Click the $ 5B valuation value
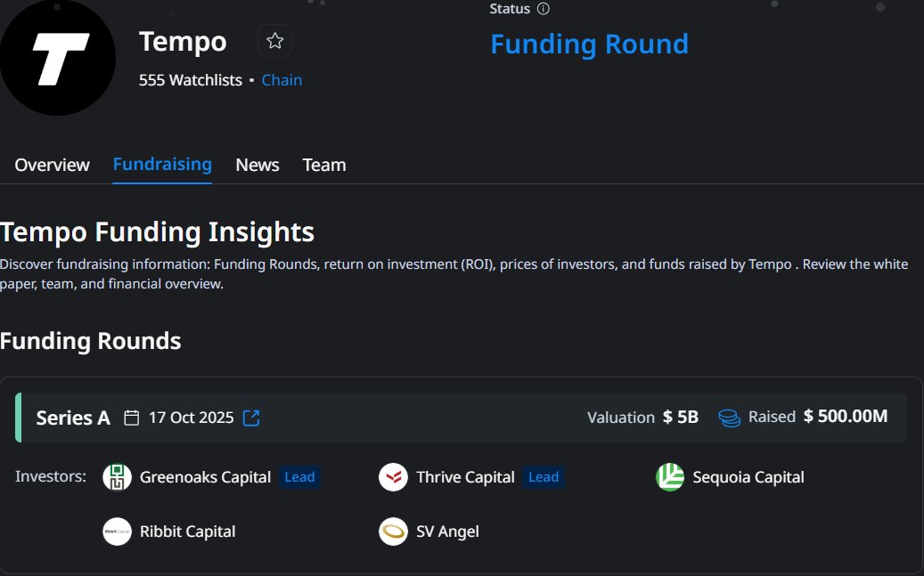The image size is (924, 576). coord(681,417)
